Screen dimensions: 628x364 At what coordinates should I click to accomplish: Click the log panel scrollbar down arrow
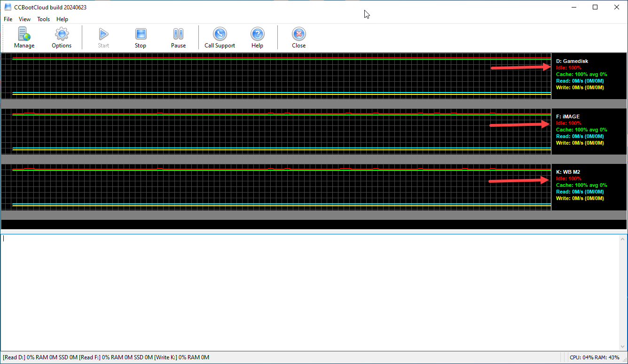point(623,346)
